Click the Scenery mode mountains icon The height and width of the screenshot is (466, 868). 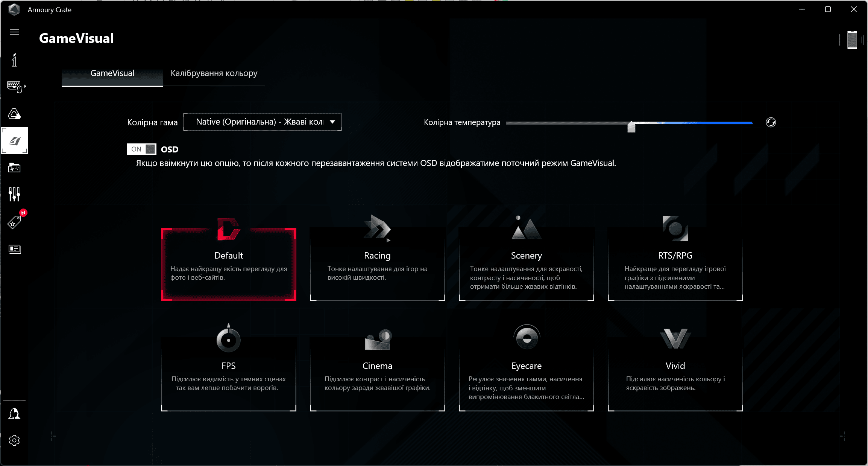coord(526,228)
